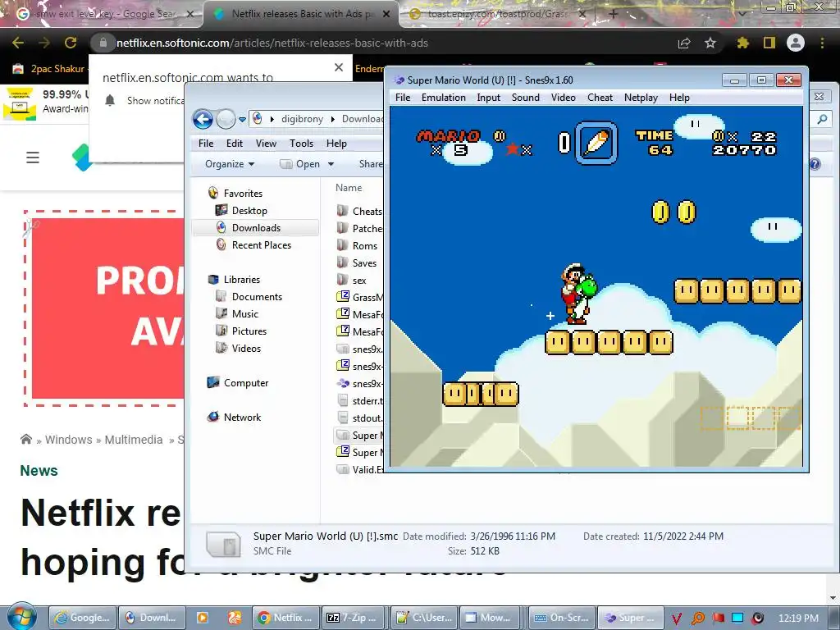Open the Softonic hamburger menu
Image resolution: width=840 pixels, height=630 pixels.
click(x=33, y=157)
